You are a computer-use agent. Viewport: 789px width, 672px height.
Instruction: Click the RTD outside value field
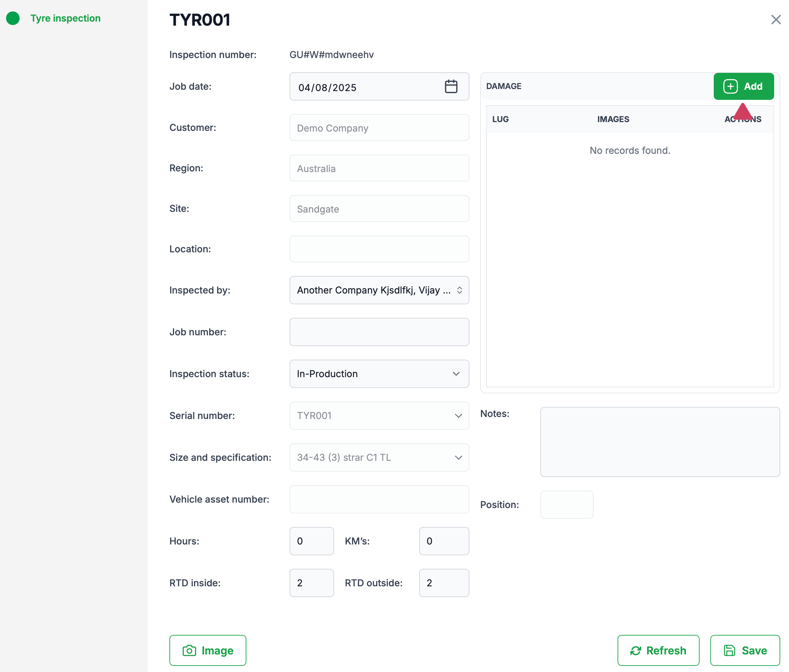coord(444,583)
